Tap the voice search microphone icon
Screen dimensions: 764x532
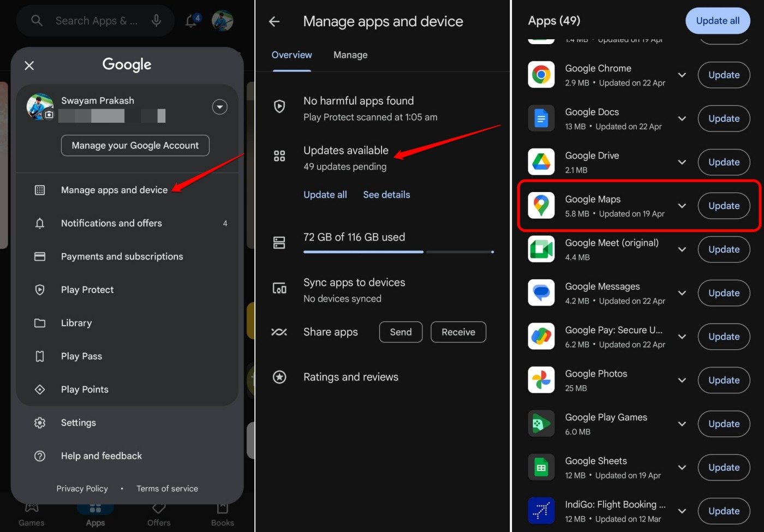(x=157, y=20)
